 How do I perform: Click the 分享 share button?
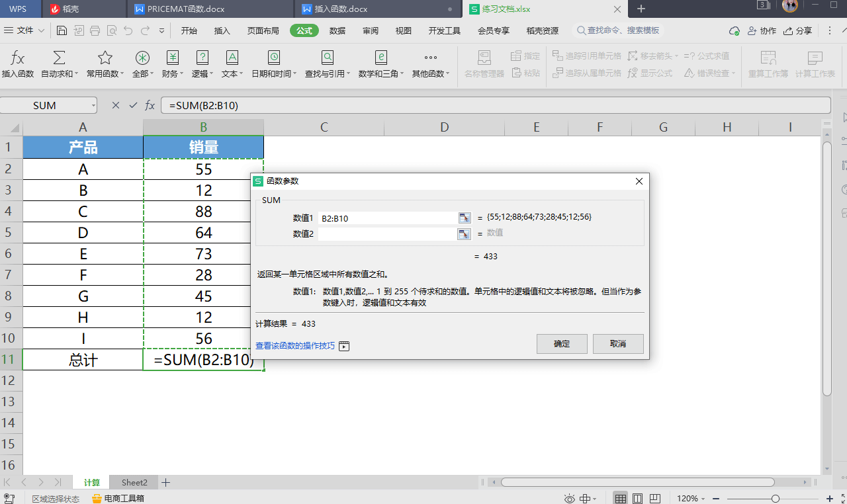pyautogui.click(x=797, y=31)
